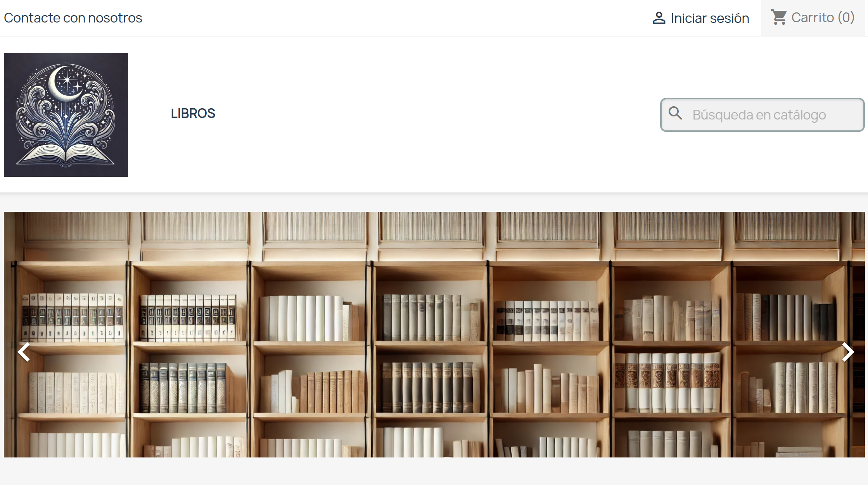Click the shopping cart icon
The image size is (868, 485).
[779, 17]
